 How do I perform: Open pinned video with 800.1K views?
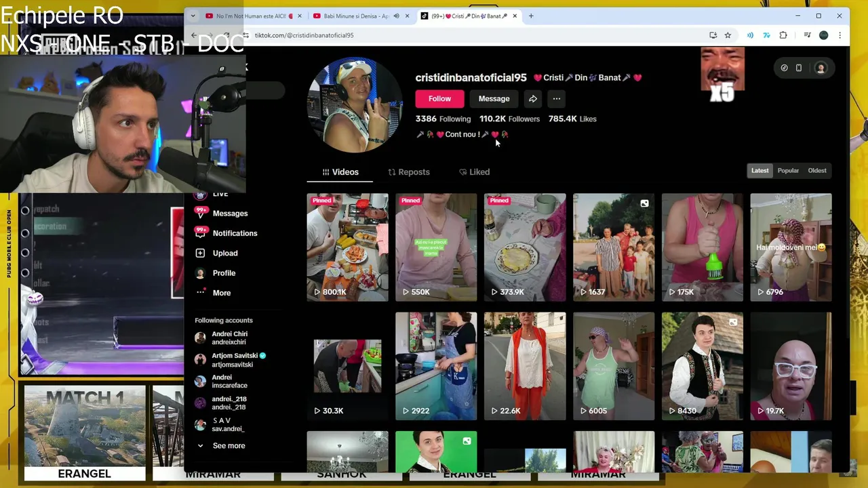[347, 247]
